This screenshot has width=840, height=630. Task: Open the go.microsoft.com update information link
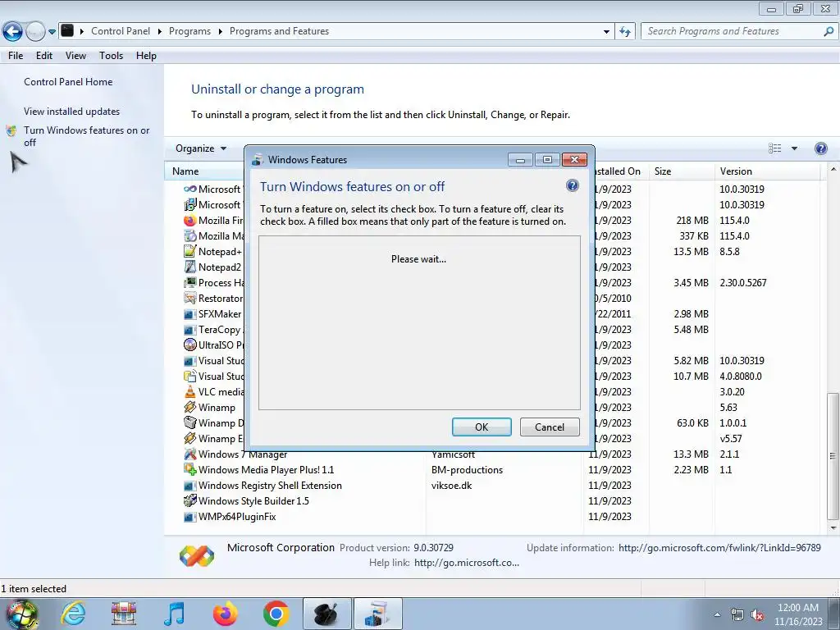point(719,547)
